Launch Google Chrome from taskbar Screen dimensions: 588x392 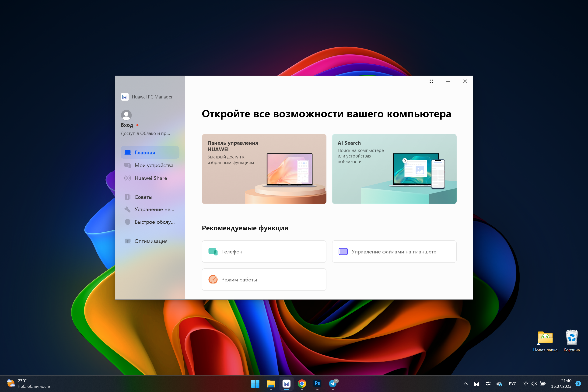[302, 384]
